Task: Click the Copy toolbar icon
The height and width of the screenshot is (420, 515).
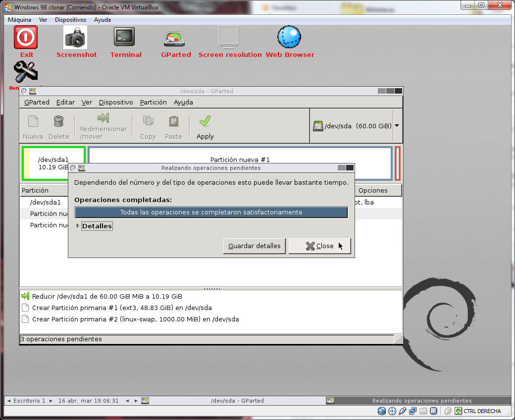Action: [148, 121]
